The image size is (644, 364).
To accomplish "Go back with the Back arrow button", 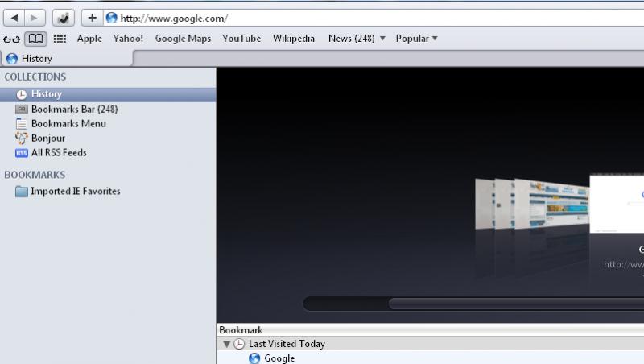I will 14,18.
